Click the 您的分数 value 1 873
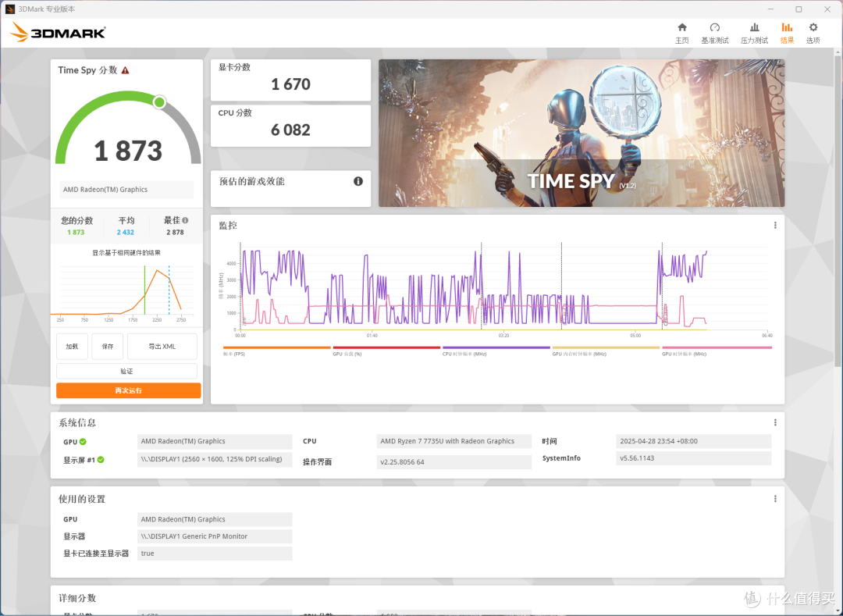 pyautogui.click(x=76, y=232)
